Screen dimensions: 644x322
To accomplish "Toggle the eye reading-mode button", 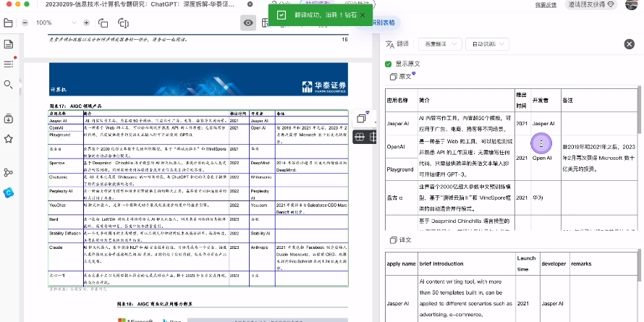I will point(248,22).
